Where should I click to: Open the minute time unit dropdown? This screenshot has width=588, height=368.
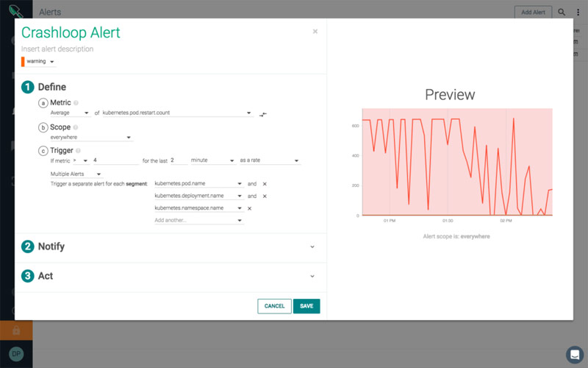[212, 160]
